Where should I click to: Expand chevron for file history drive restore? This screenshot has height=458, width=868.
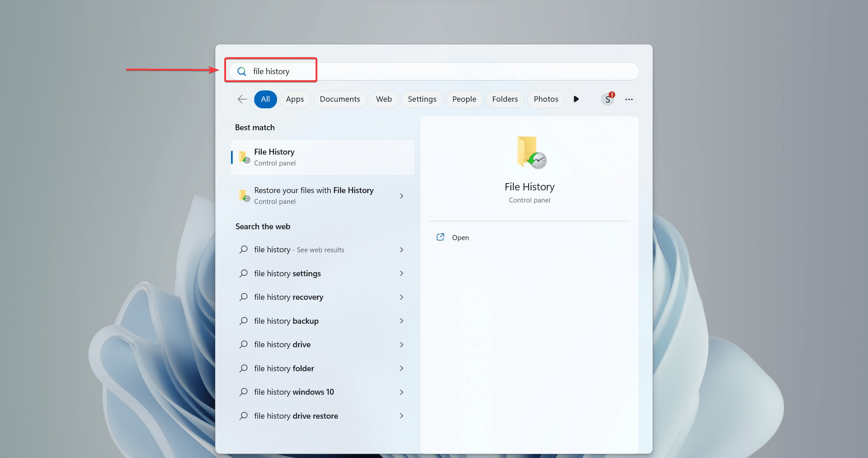pos(401,416)
